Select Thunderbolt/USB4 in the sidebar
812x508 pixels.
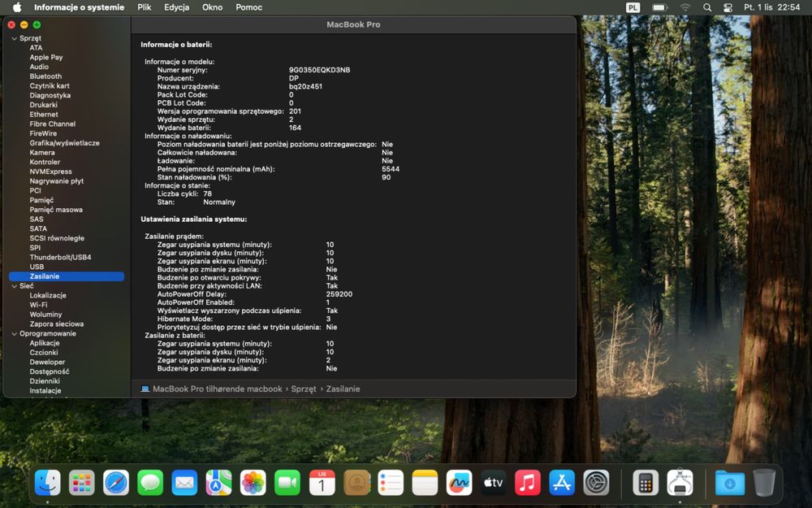tap(60, 257)
